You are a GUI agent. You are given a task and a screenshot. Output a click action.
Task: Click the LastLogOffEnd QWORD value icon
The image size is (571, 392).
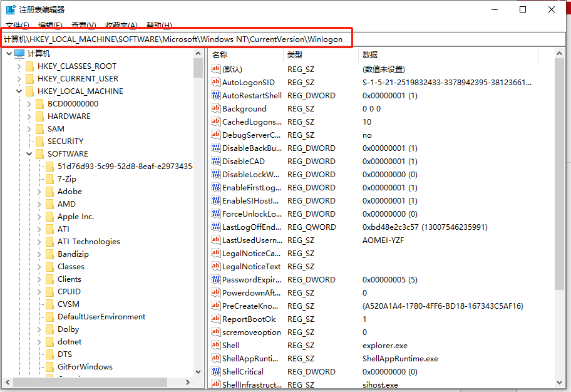[x=216, y=227]
